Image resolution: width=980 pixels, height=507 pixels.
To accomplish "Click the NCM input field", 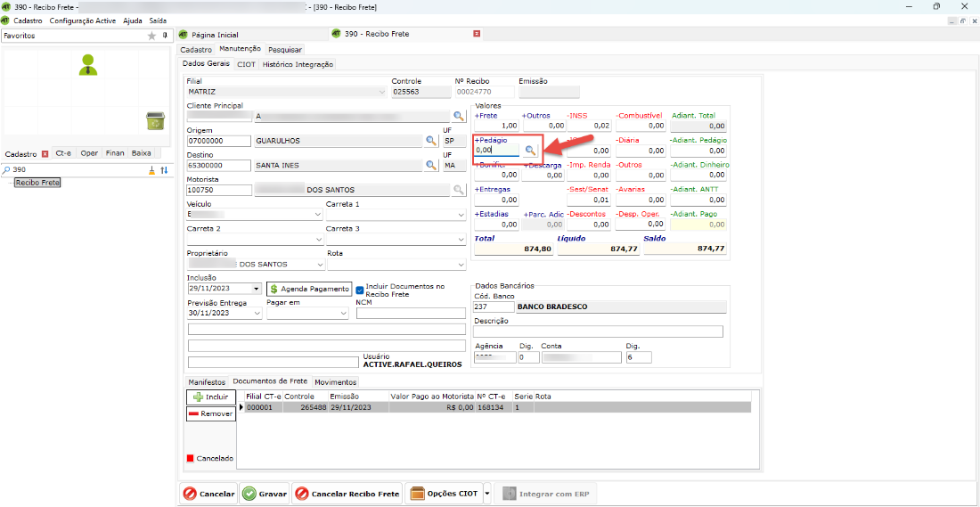I will (411, 314).
